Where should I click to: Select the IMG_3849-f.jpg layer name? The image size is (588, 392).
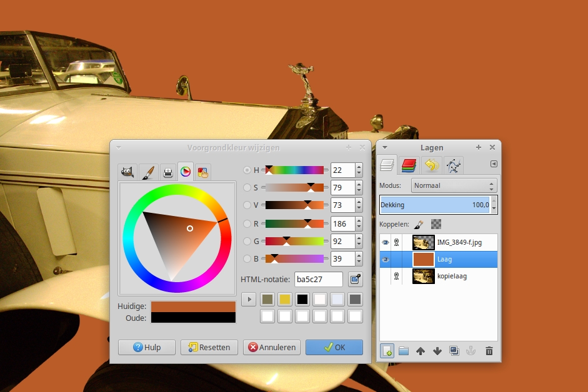pos(459,242)
